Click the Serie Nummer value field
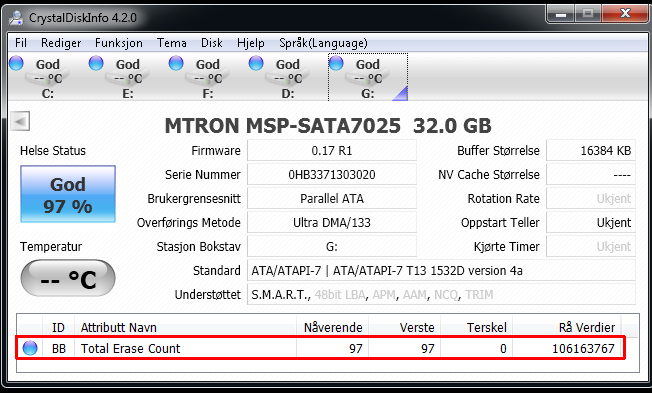This screenshot has height=393, width=652. click(332, 174)
